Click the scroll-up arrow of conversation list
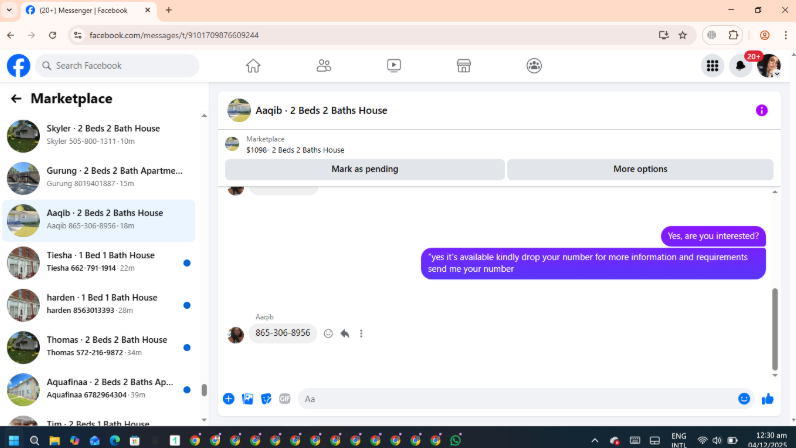796x448 pixels. point(204,116)
